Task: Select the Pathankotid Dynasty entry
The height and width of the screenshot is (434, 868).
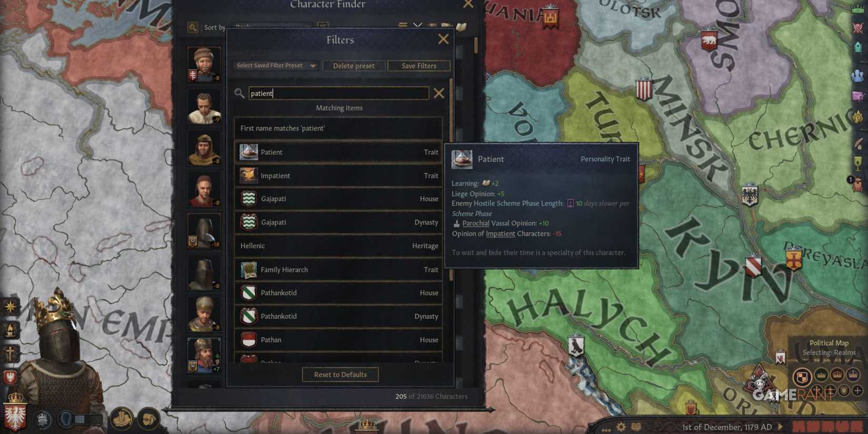Action: 338,316
